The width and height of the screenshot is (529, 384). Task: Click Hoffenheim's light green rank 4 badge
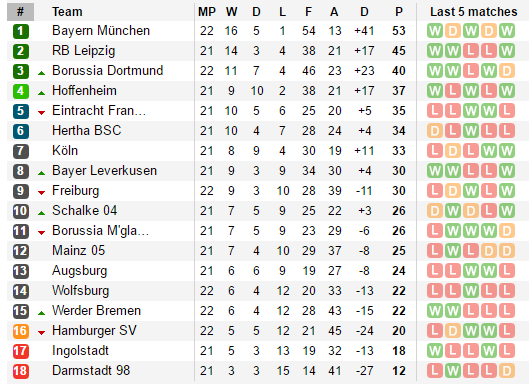(x=21, y=91)
